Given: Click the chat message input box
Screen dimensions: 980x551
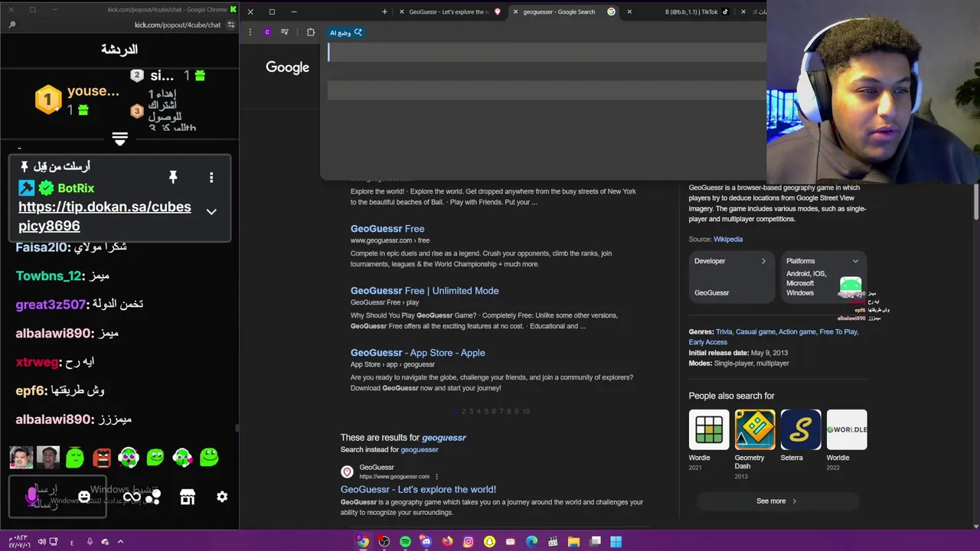Looking at the screenshot, I should point(57,497).
